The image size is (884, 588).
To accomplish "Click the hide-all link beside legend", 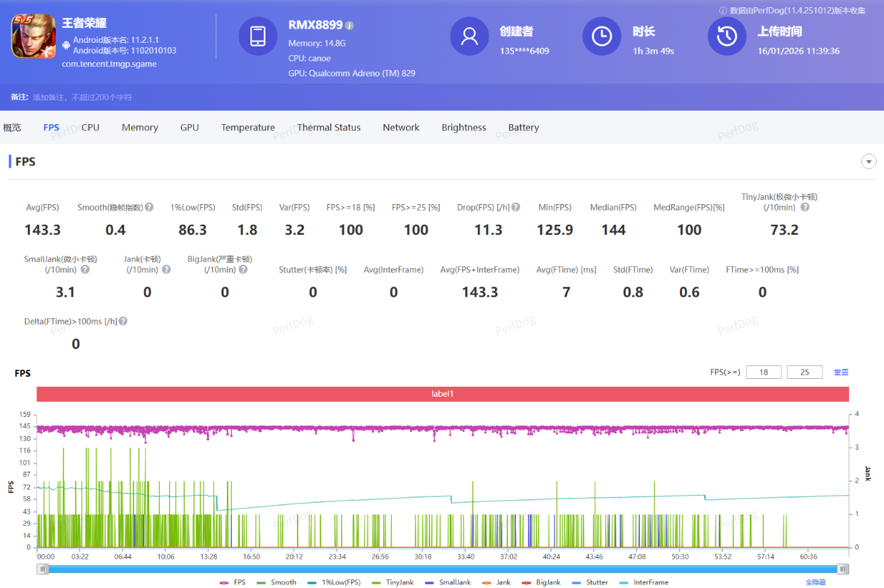I will tap(816, 582).
